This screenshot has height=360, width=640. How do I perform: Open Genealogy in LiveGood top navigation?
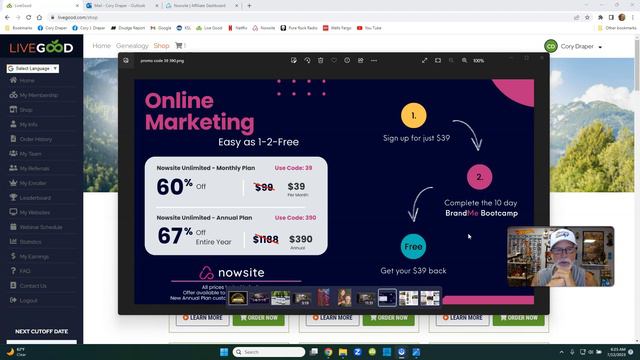132,46
